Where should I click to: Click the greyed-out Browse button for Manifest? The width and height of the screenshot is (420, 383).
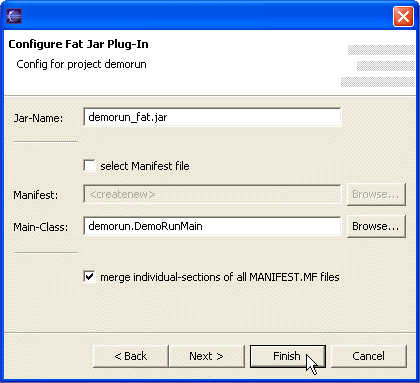pos(376,194)
